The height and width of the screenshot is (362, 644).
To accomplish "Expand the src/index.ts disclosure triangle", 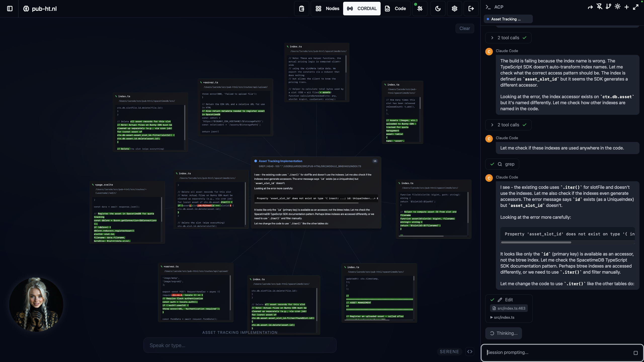I will 491,317.
